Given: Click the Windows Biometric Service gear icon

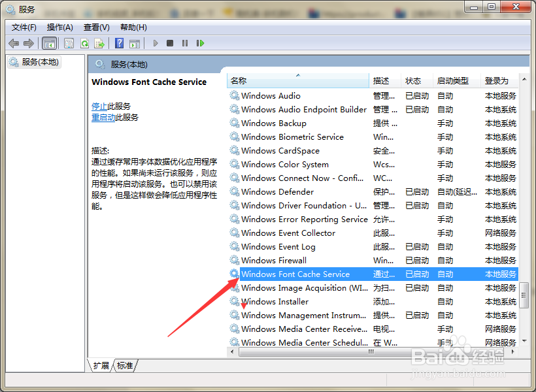Looking at the screenshot, I should point(235,137).
